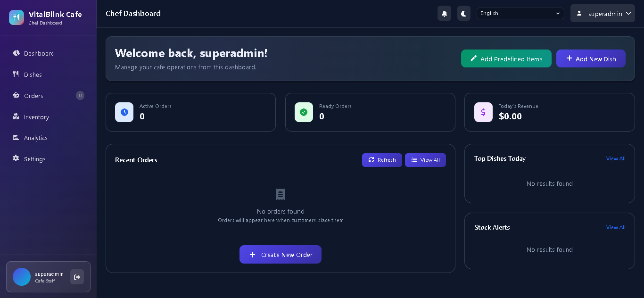Refresh the Recent Orders list
Image resolution: width=644 pixels, height=298 pixels.
382,160
